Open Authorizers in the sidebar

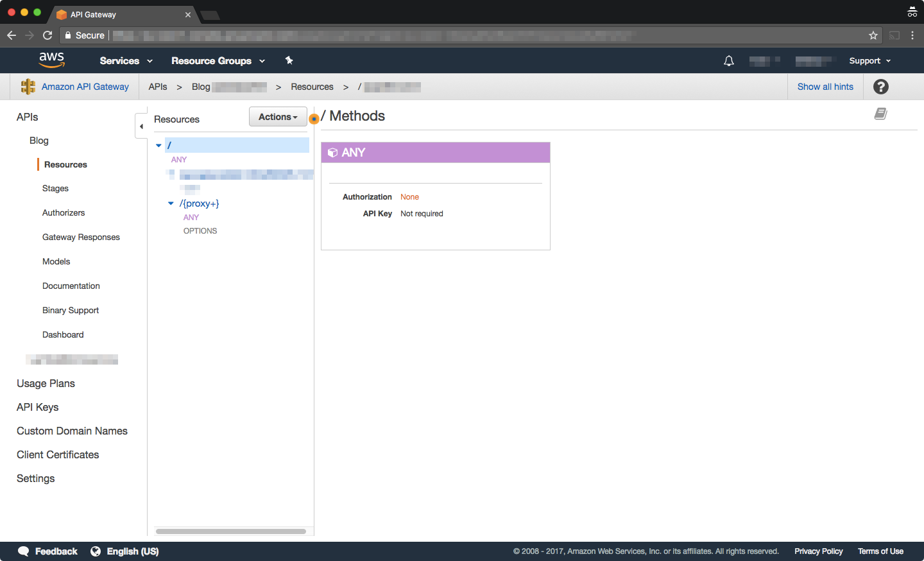click(x=64, y=213)
